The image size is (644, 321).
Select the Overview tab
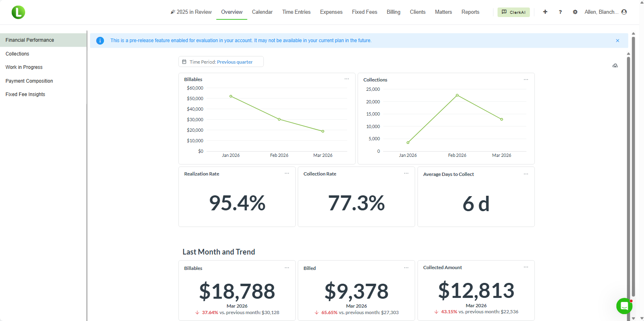[x=232, y=12]
